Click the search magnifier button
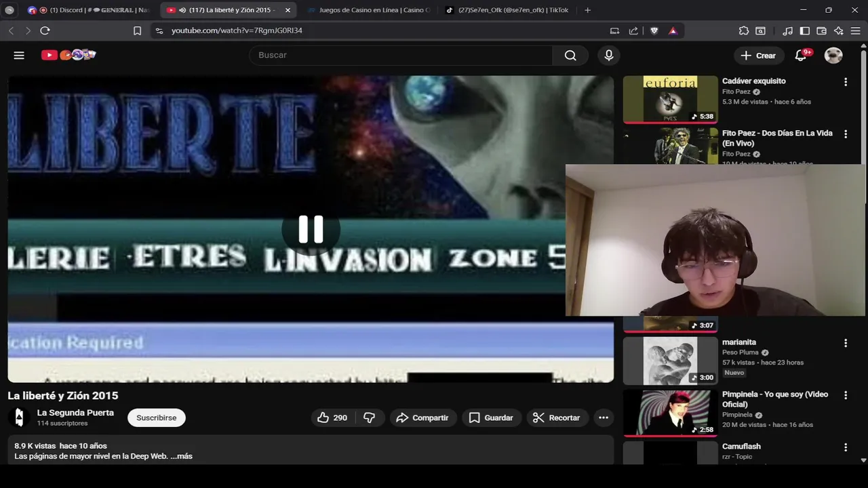 tap(570, 56)
